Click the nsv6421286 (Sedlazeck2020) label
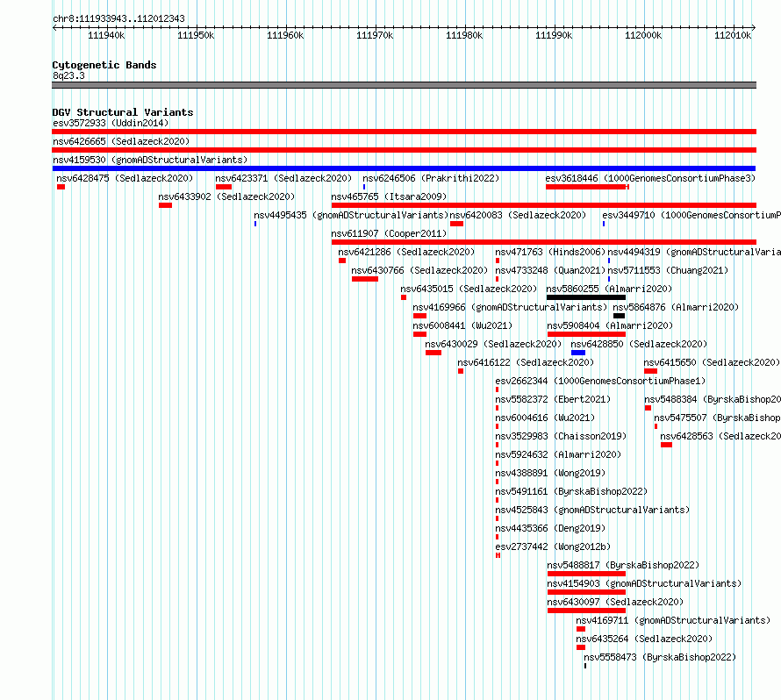 [406, 252]
